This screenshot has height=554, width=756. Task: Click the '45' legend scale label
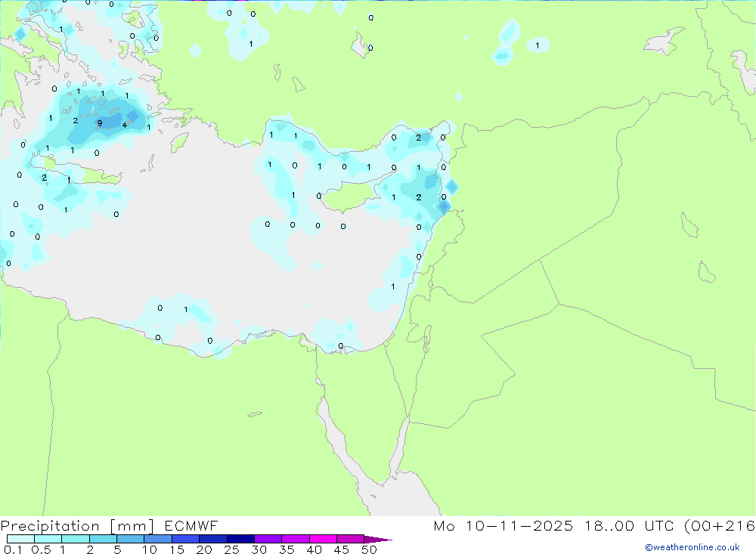342,549
